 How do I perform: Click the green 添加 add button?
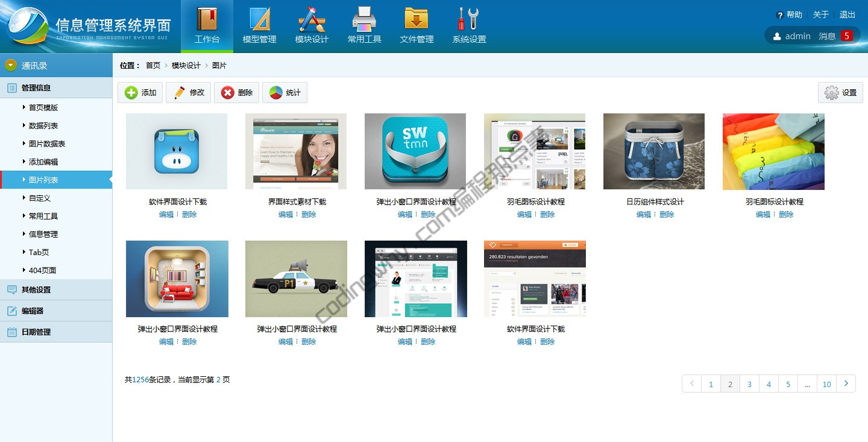140,93
